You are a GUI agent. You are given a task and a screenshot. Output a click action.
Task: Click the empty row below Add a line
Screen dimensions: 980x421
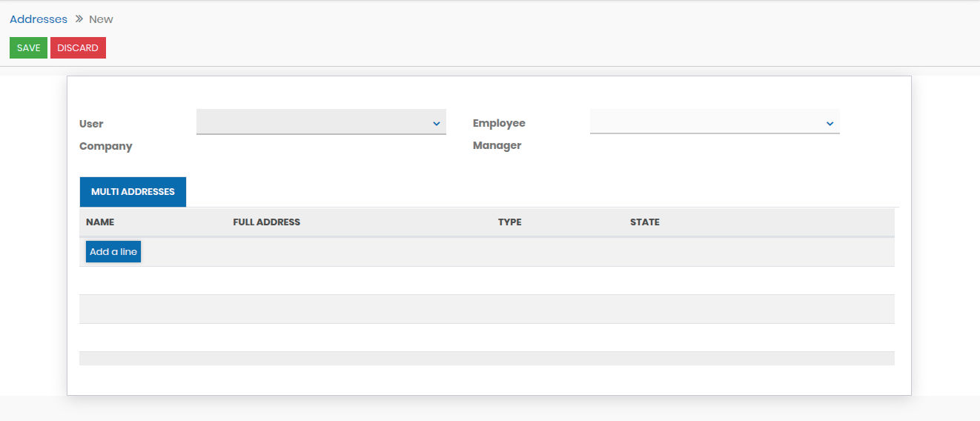[486, 280]
